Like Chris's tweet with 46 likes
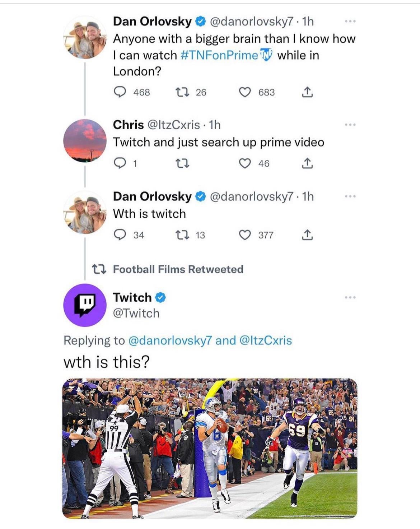The width and height of the screenshot is (420, 529). (245, 163)
